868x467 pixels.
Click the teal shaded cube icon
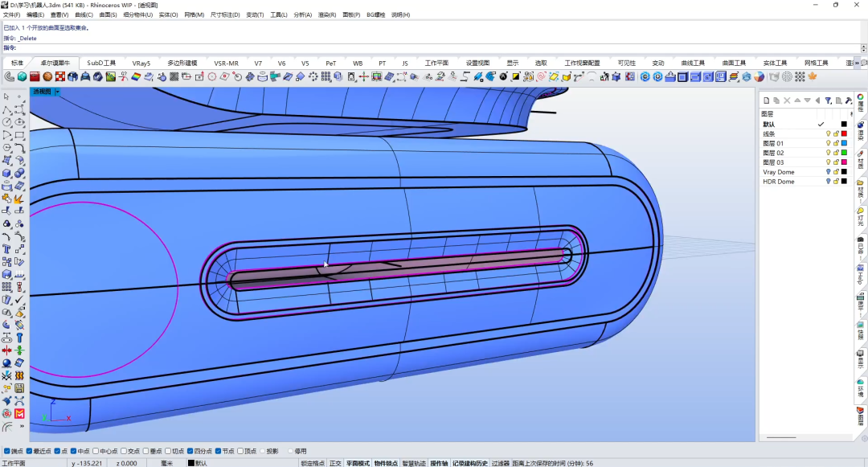tap(23, 77)
